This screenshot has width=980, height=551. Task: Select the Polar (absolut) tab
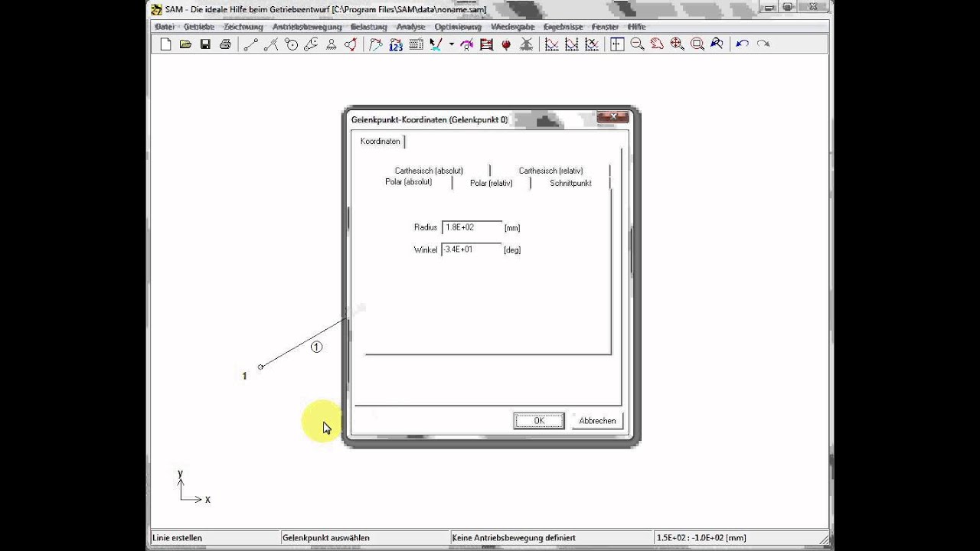coord(409,183)
